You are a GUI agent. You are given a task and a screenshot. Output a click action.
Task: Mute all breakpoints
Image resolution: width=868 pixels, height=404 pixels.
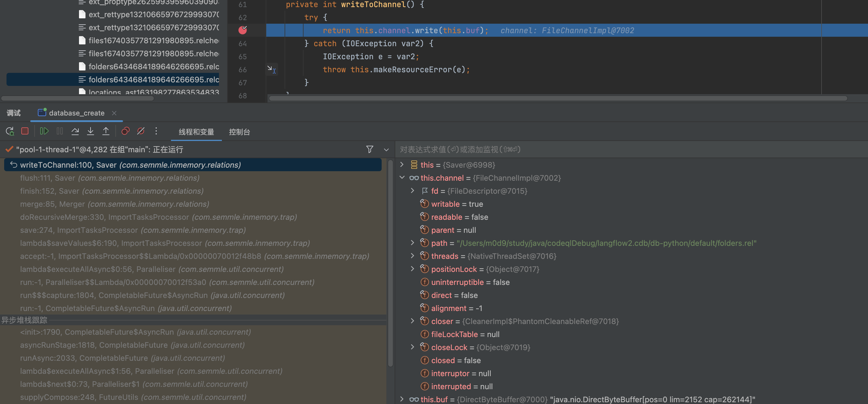click(141, 131)
